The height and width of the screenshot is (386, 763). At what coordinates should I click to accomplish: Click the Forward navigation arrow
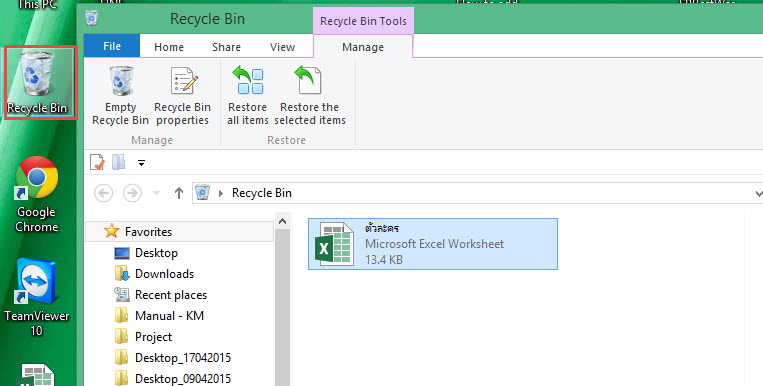132,193
